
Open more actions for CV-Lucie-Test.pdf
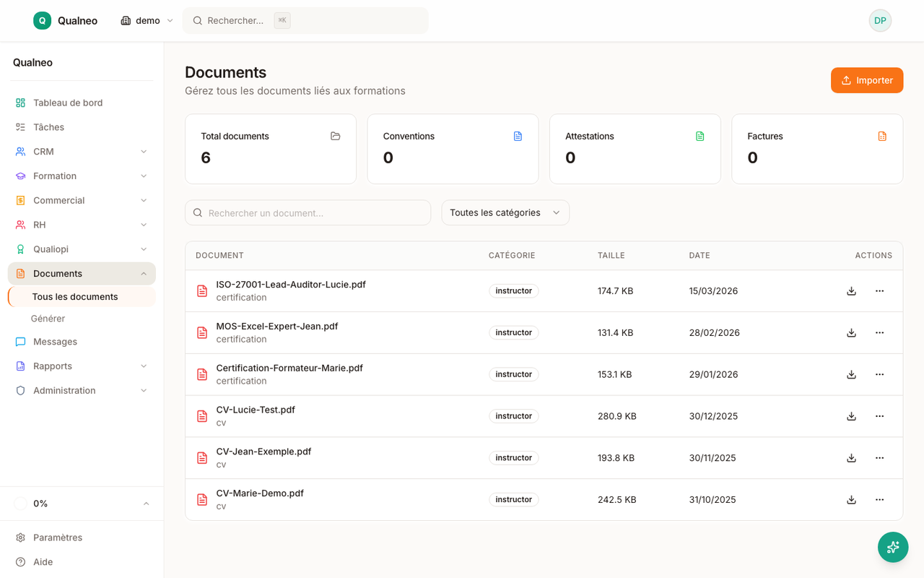(x=879, y=416)
